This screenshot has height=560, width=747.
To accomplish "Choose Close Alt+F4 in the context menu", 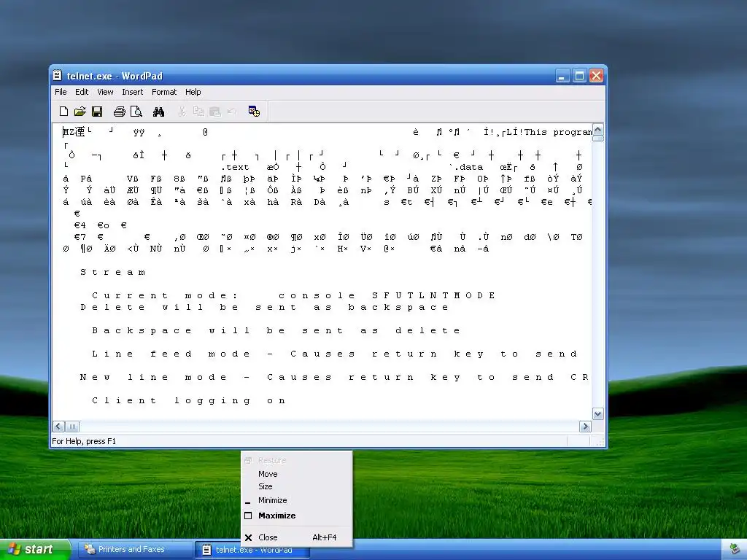I will pos(297,537).
